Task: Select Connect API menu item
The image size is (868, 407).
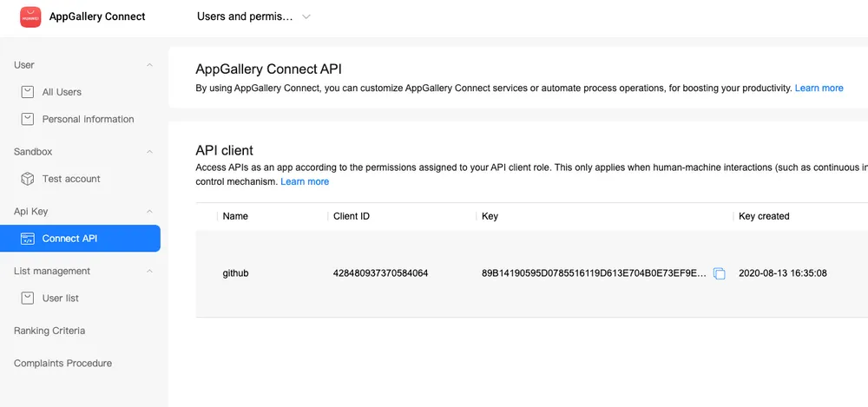Action: click(80, 239)
